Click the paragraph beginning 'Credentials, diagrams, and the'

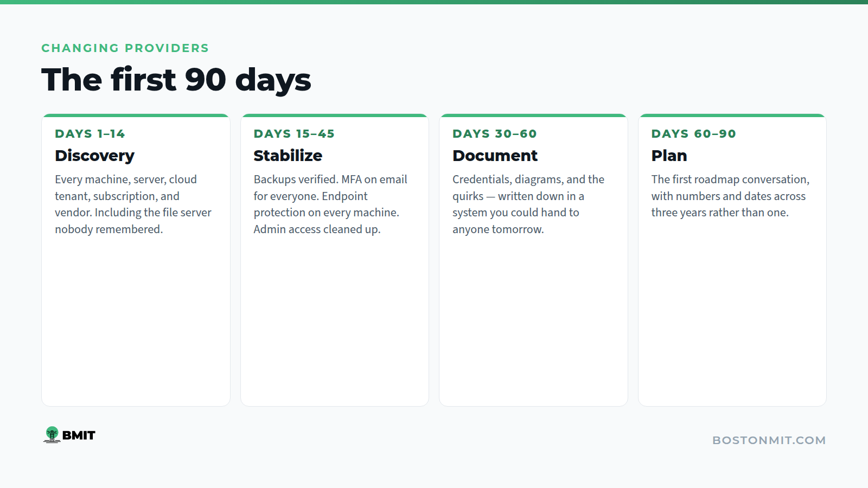528,204
